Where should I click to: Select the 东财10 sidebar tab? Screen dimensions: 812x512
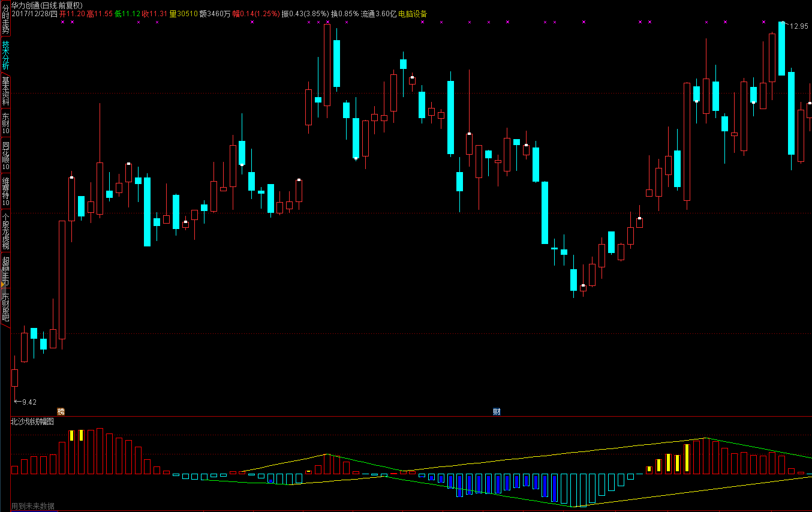[5, 123]
